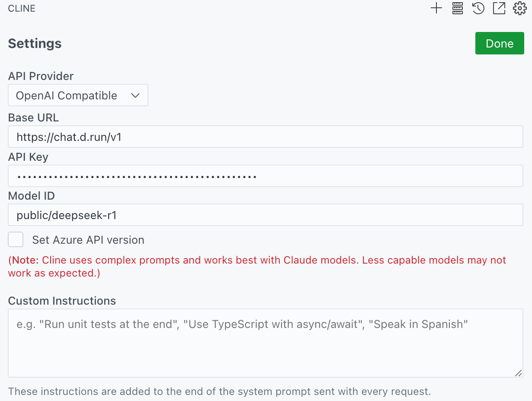Click into the masked API Key field
The image size is (532, 401).
(265, 176)
